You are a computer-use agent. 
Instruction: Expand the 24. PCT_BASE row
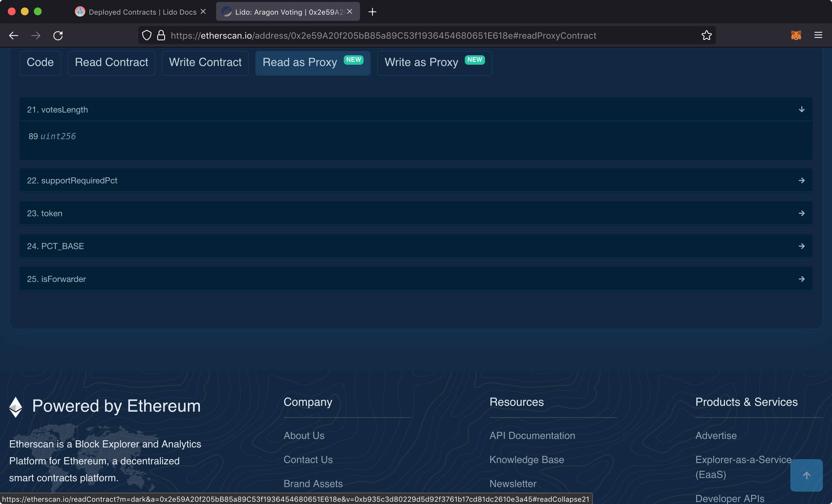pos(801,246)
